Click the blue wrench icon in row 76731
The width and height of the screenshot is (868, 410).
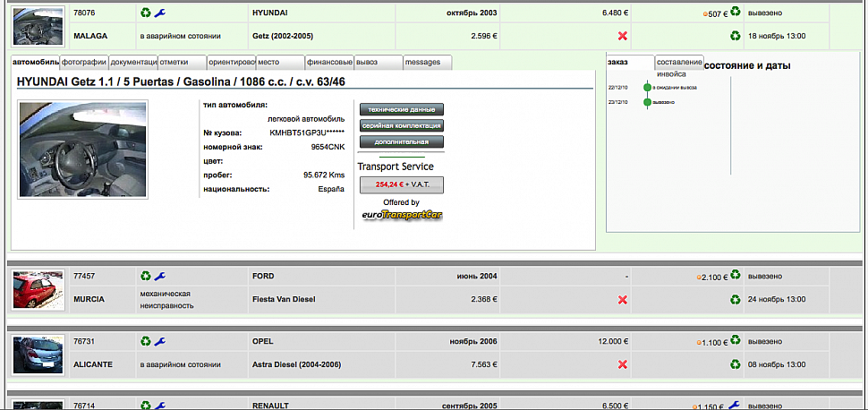click(x=159, y=341)
